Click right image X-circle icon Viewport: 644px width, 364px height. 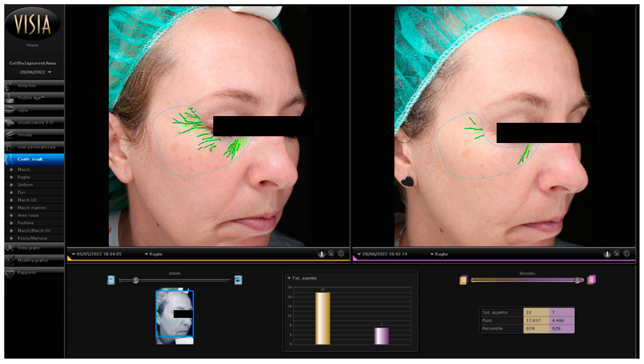tap(617, 254)
